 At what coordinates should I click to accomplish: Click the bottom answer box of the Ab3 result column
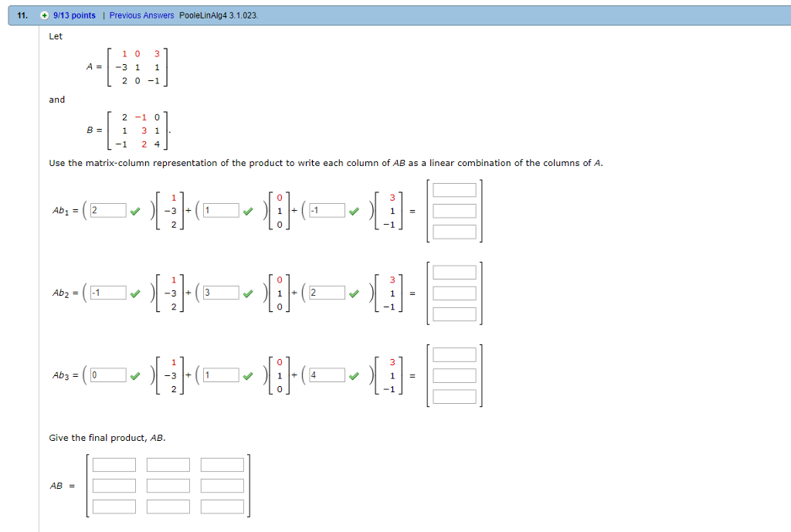(453, 397)
